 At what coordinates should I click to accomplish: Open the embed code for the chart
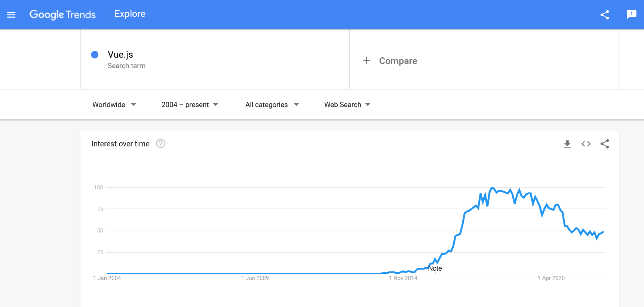click(x=586, y=144)
